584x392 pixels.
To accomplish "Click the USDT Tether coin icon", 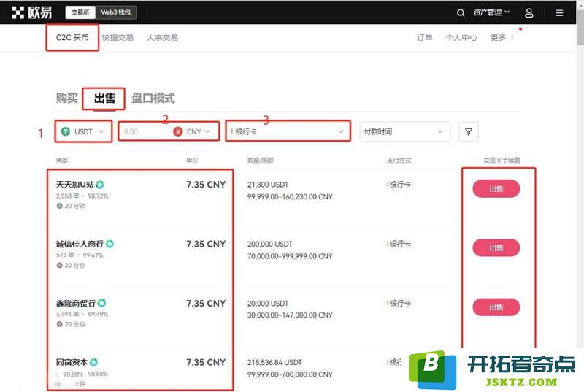I will tap(66, 131).
